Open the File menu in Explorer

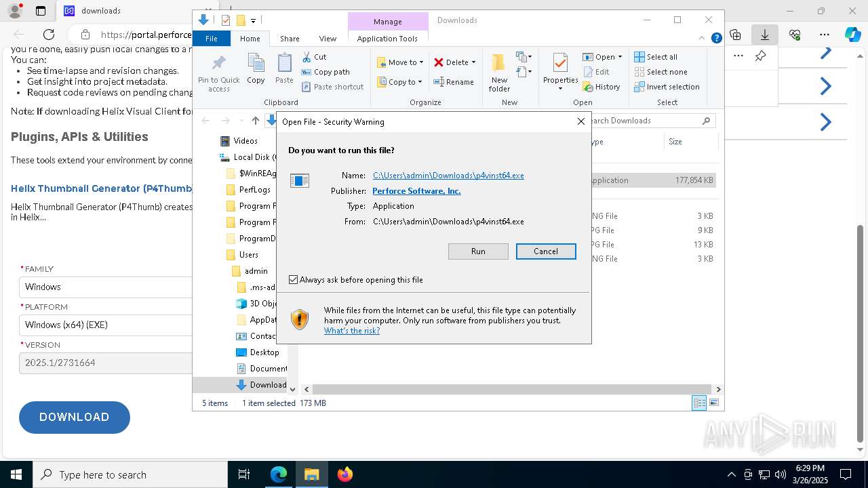[212, 39]
